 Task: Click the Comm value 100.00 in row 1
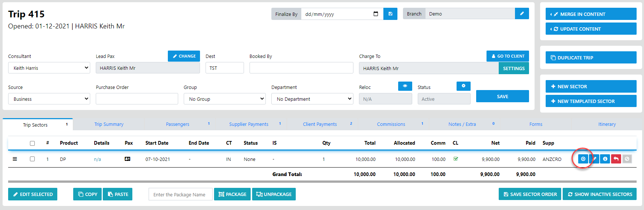coord(438,159)
